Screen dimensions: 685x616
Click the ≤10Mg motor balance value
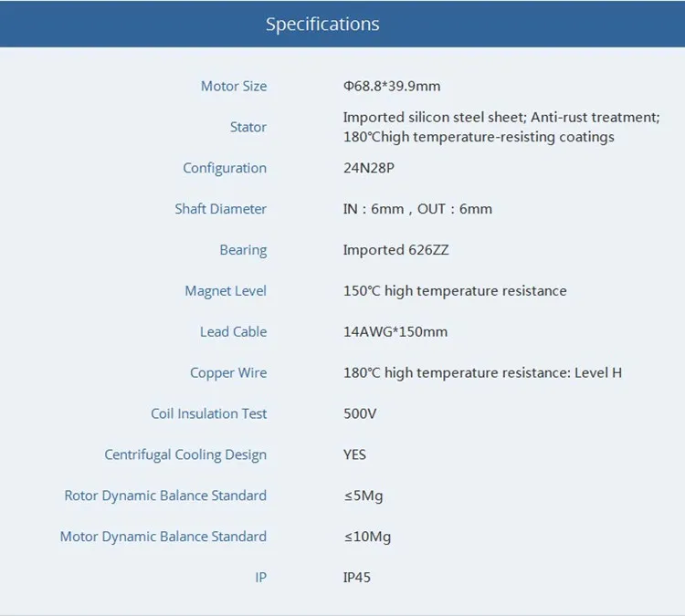tap(367, 537)
